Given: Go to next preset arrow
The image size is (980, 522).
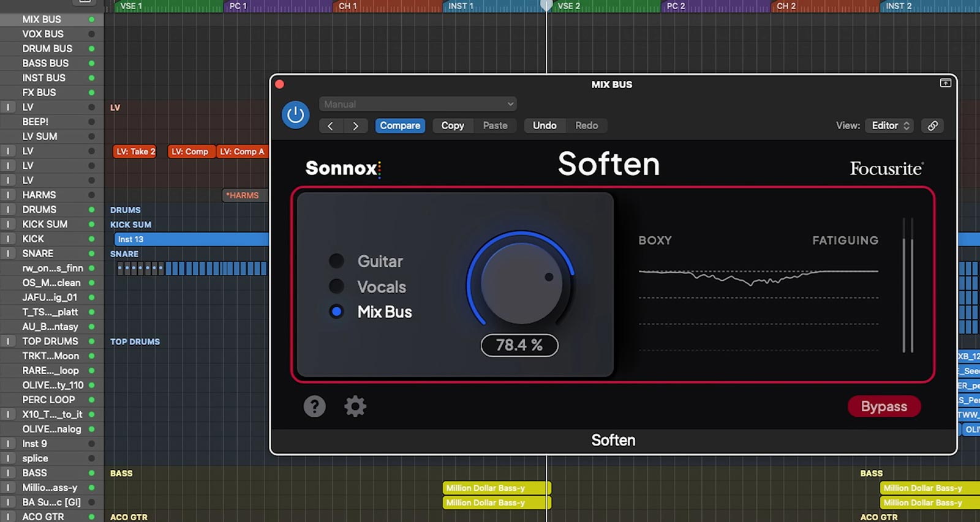Looking at the screenshot, I should pos(355,125).
